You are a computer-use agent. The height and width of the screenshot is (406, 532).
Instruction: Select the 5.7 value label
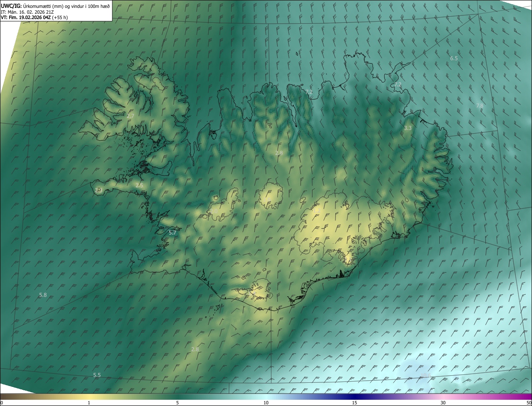[172, 233]
